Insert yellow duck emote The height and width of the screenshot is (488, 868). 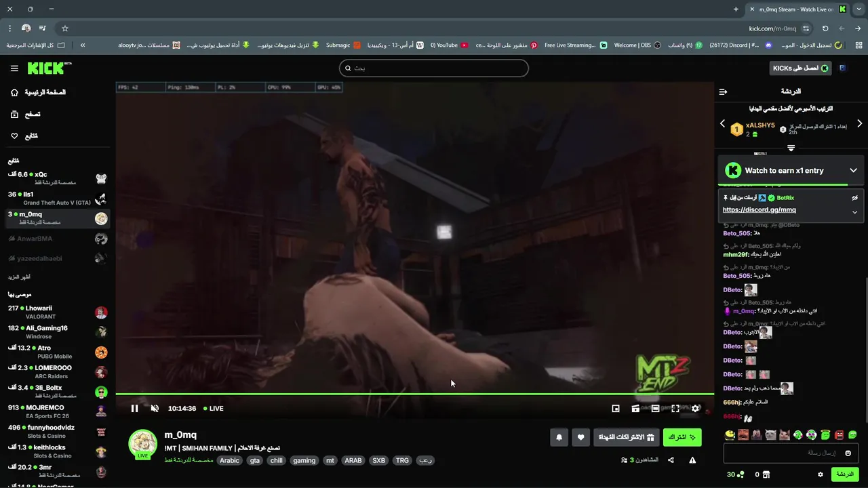click(730, 435)
